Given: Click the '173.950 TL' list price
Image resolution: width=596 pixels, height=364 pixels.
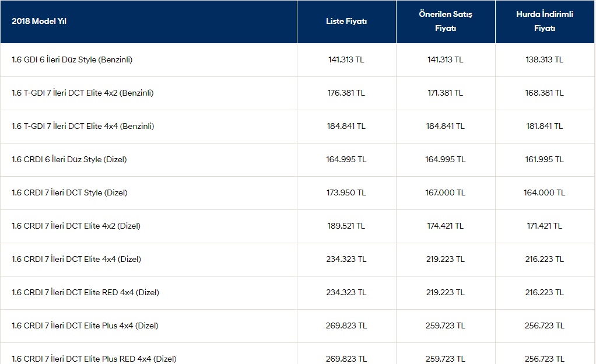Looking at the screenshot, I should click(x=346, y=193).
